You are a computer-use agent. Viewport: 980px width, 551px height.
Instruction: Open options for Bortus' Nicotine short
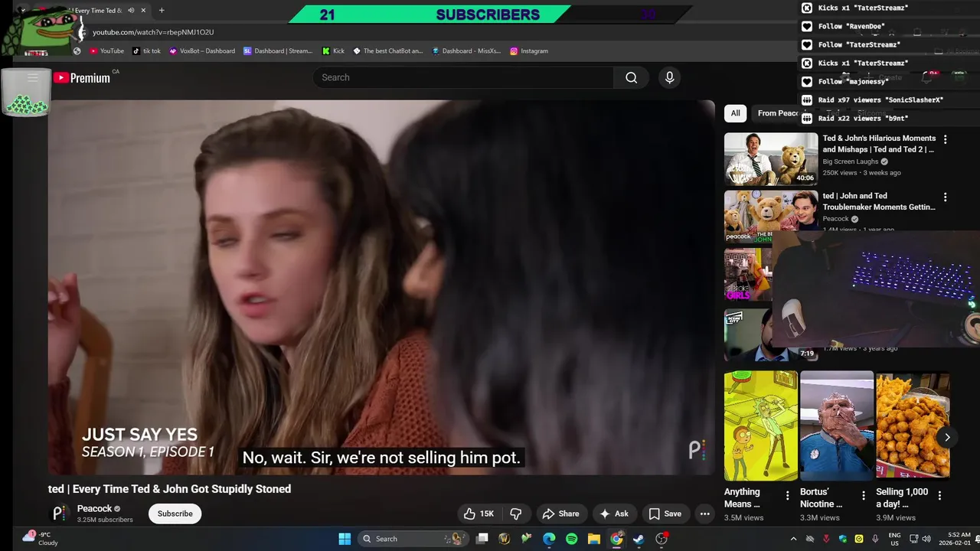[x=864, y=495]
